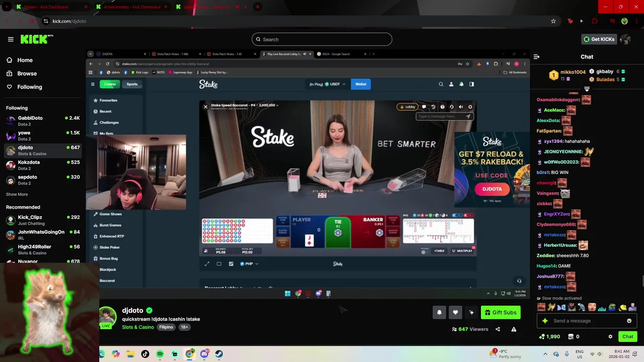Open ENG US language switcher

[580, 354]
